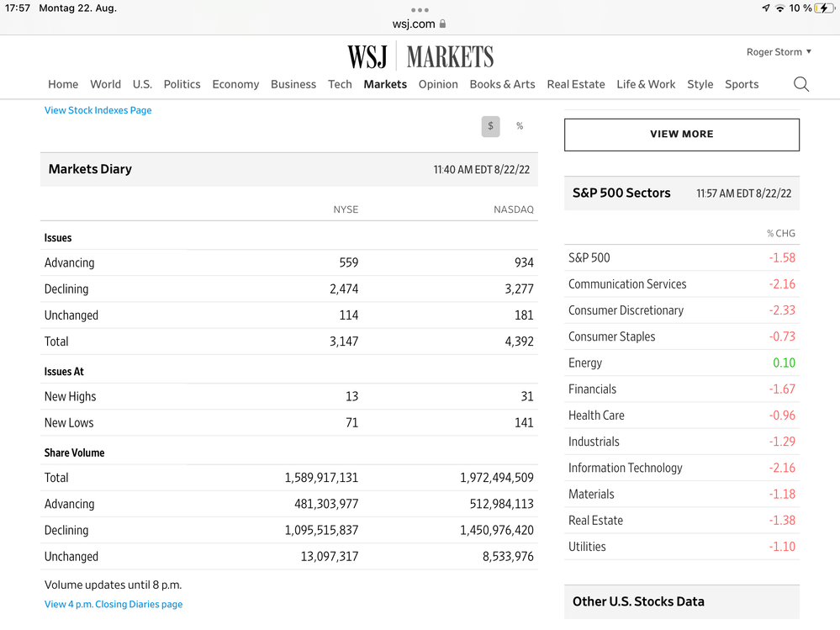This screenshot has width=840, height=630.
Task: Open the Business section
Action: click(293, 84)
